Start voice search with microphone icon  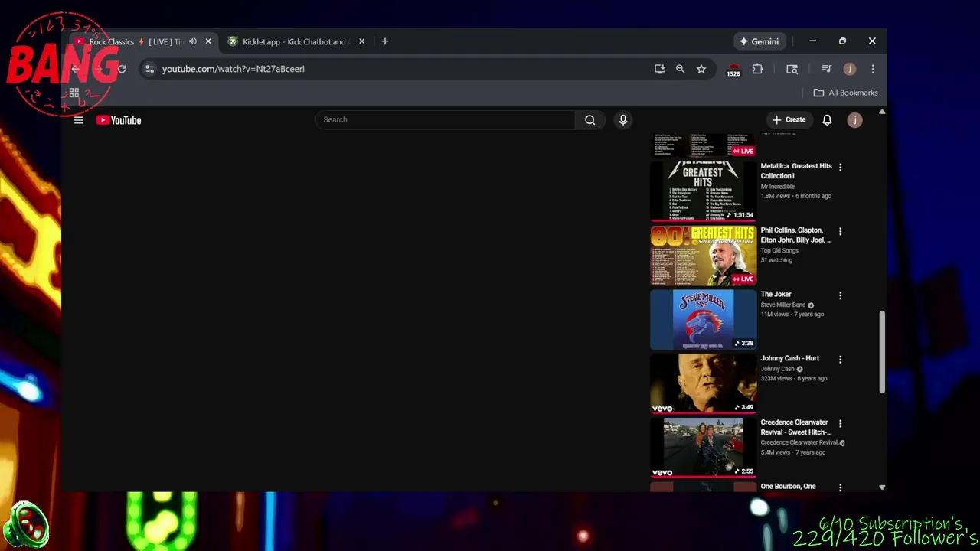[622, 119]
